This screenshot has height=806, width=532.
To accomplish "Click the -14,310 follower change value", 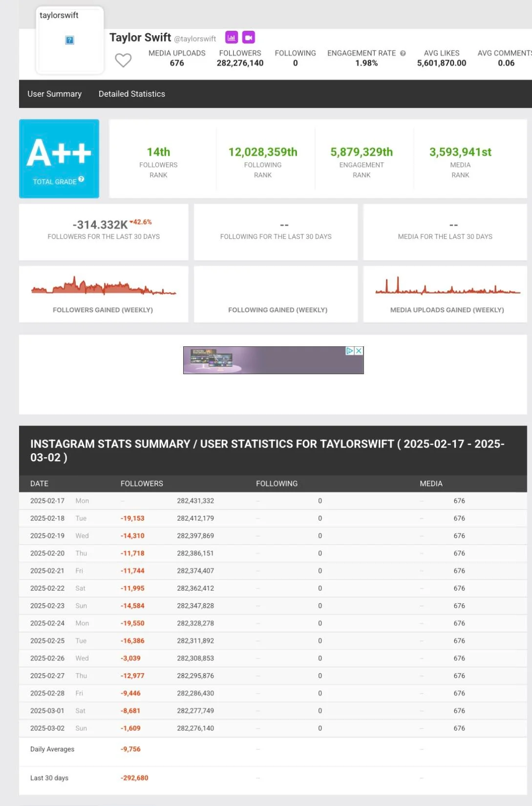I will (x=133, y=536).
